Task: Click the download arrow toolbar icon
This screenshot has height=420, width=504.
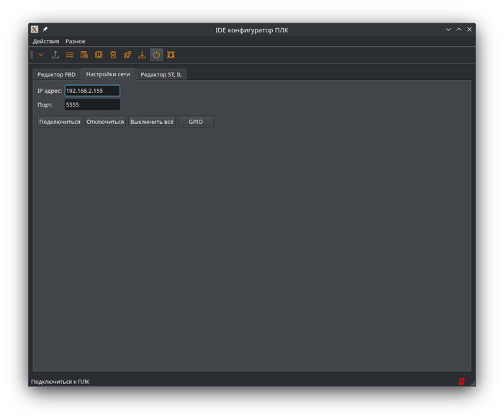Action: (142, 55)
